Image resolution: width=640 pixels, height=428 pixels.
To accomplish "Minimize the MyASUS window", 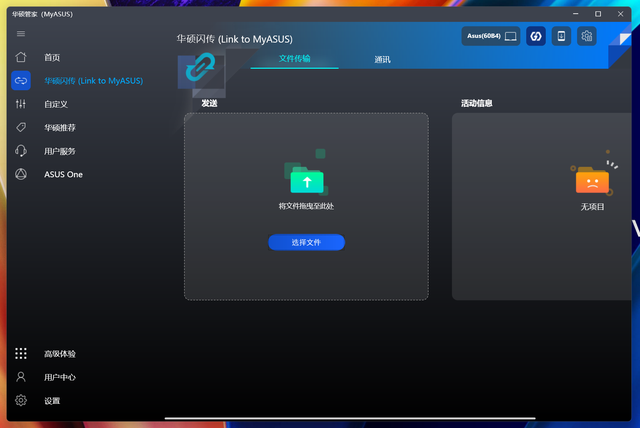I will click(x=576, y=14).
